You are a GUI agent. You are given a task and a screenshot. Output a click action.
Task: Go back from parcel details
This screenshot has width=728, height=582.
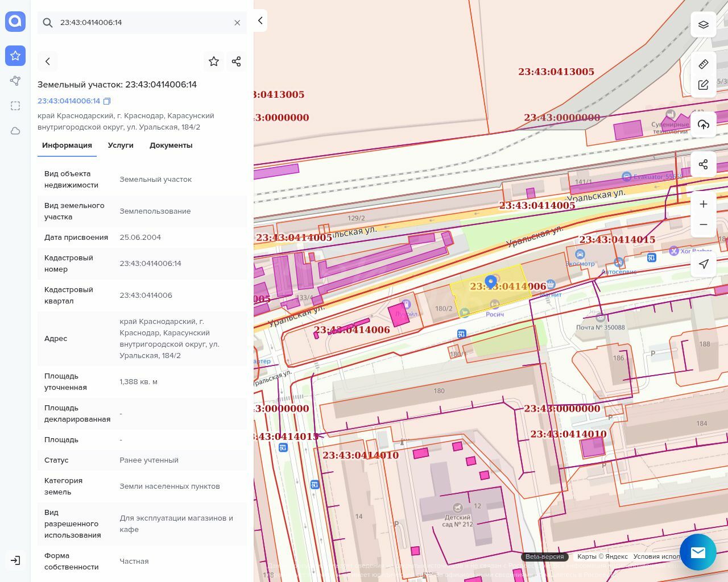48,61
